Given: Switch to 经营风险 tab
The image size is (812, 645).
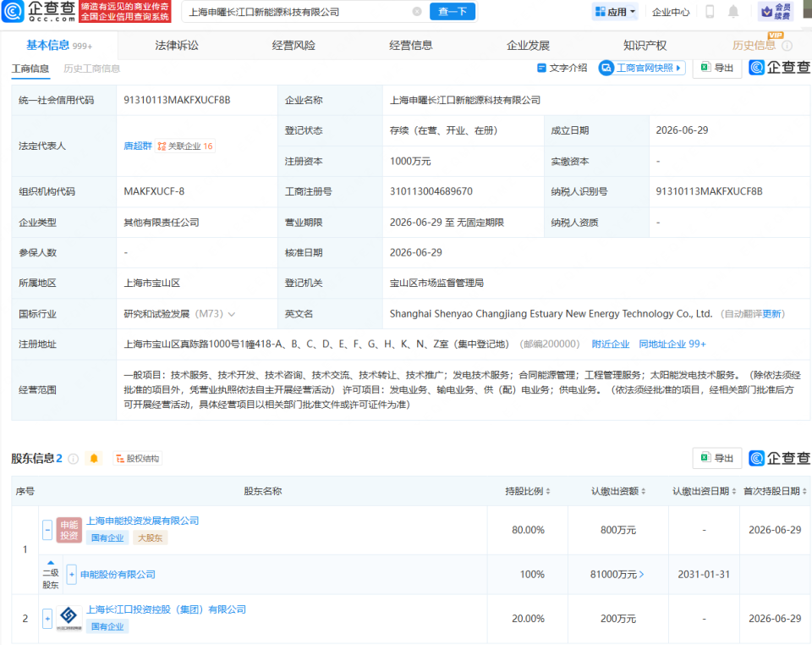Looking at the screenshot, I should pos(294,46).
